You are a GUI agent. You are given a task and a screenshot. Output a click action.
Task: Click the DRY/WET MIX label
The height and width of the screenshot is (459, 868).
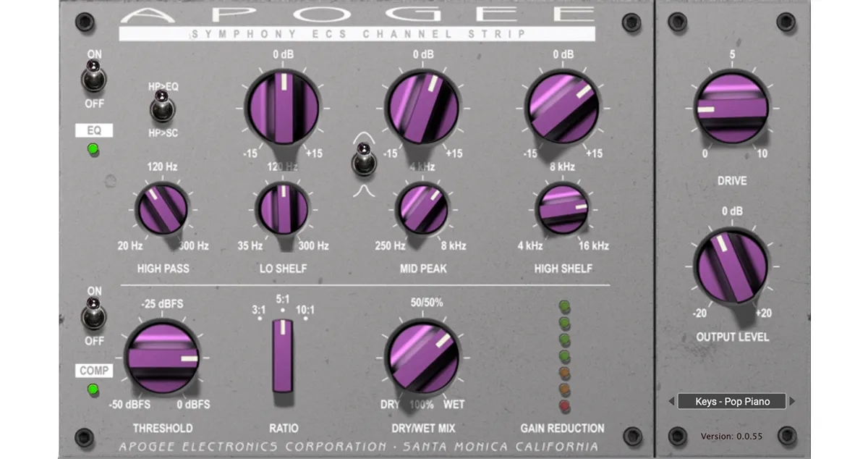pos(424,428)
